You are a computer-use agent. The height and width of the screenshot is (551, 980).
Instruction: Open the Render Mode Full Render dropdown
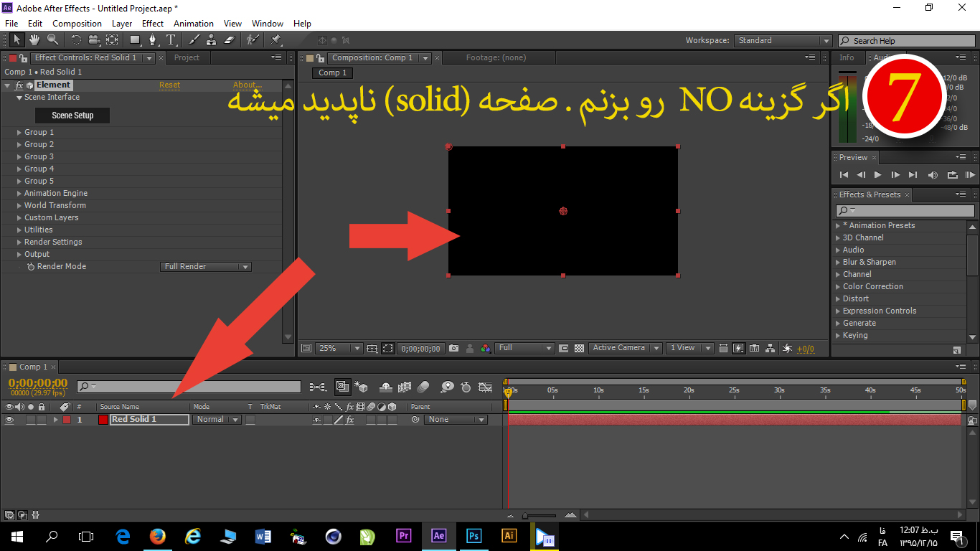coord(205,266)
